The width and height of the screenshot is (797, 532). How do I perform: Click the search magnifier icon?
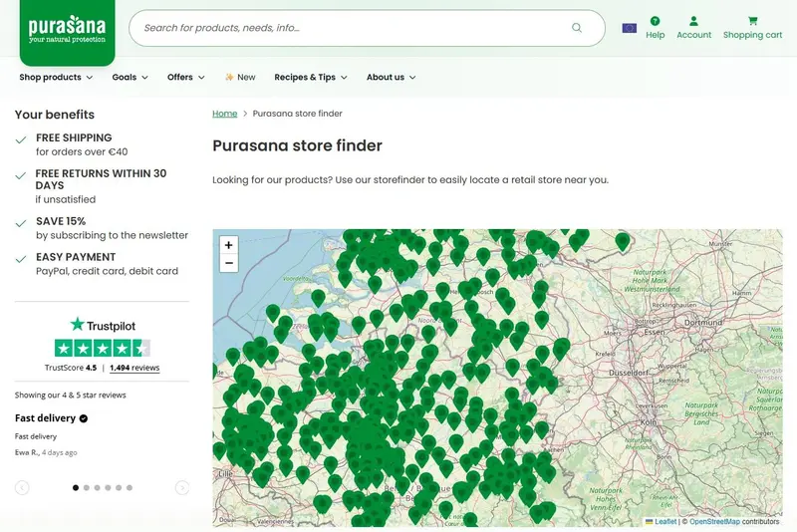point(577,28)
